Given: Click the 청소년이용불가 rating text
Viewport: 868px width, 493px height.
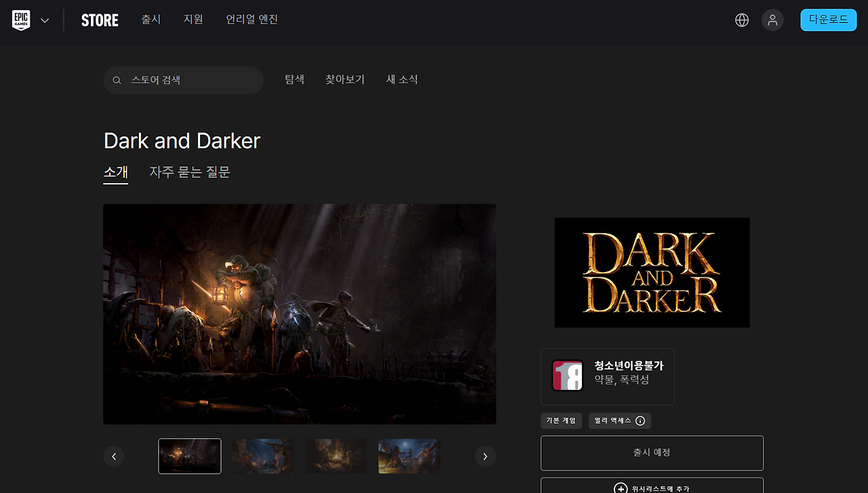Looking at the screenshot, I should (629, 366).
